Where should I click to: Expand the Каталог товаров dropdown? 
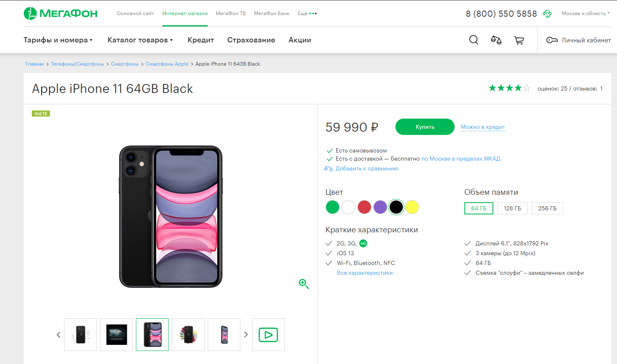(140, 40)
